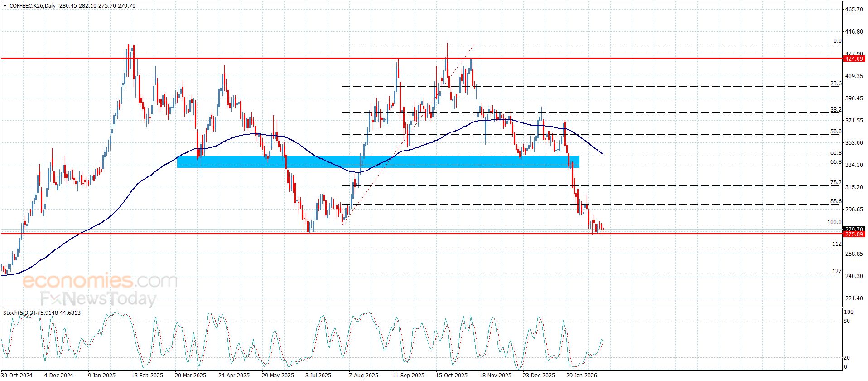868x381 pixels.
Task: Click the 7 Aug 2025 date label
Action: click(x=363, y=376)
